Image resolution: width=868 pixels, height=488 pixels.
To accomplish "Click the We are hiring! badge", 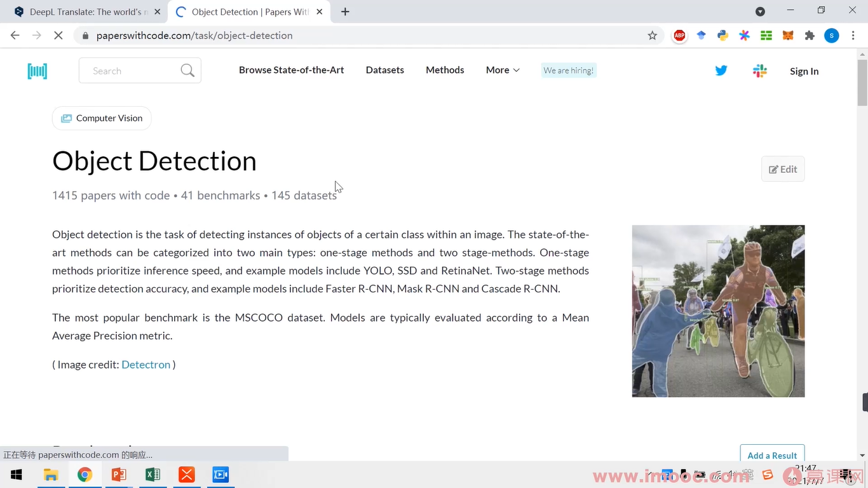I will [569, 71].
